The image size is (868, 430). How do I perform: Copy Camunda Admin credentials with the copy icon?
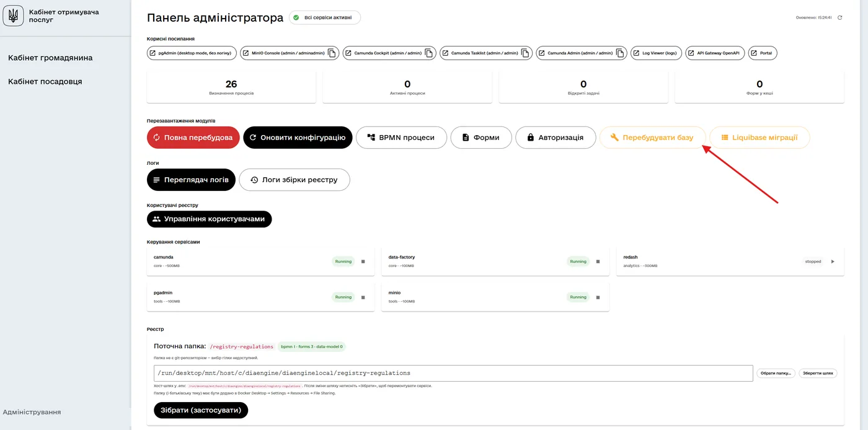(620, 53)
